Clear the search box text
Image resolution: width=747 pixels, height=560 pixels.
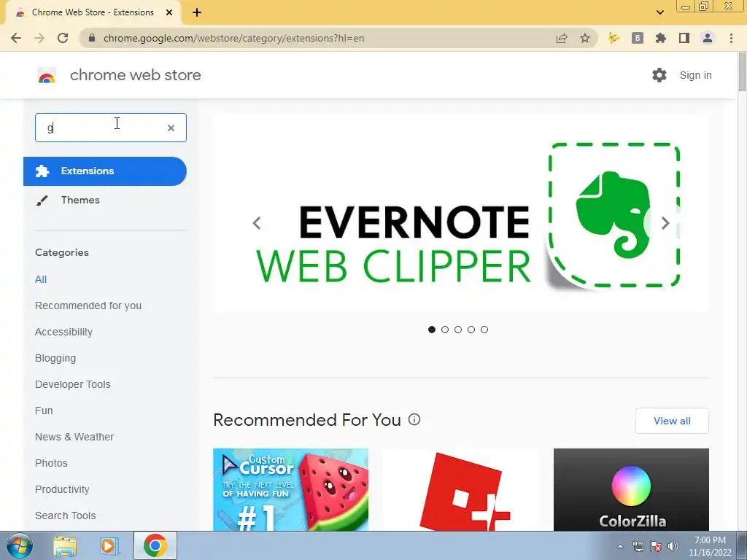tap(171, 128)
